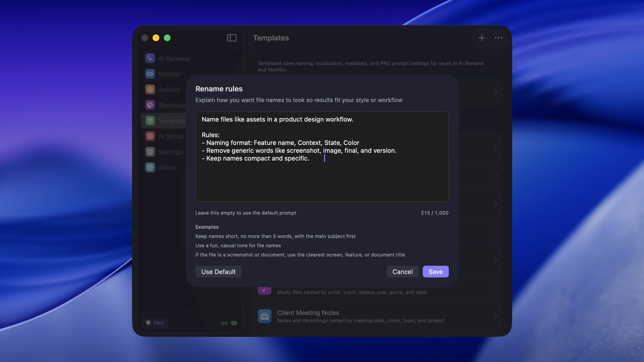Click the yellow minimize window button
Viewport: 644px width, 362px height.
pyautogui.click(x=156, y=38)
